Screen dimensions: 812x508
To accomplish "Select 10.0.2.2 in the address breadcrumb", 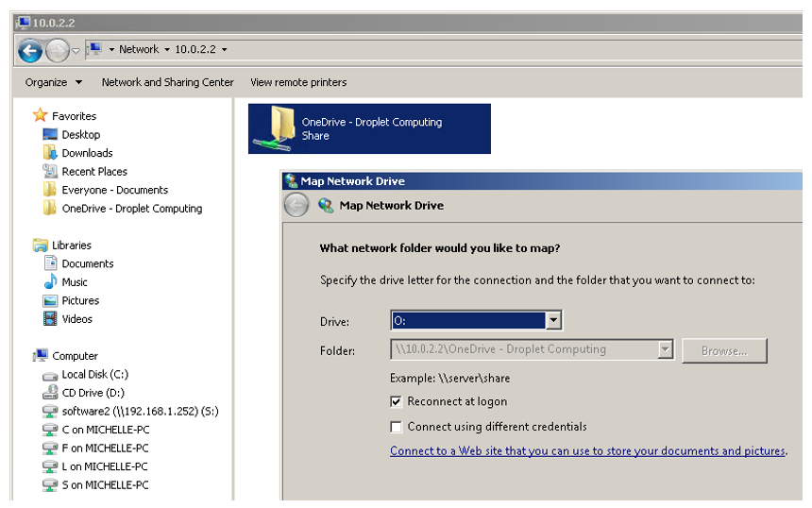I will click(x=195, y=49).
